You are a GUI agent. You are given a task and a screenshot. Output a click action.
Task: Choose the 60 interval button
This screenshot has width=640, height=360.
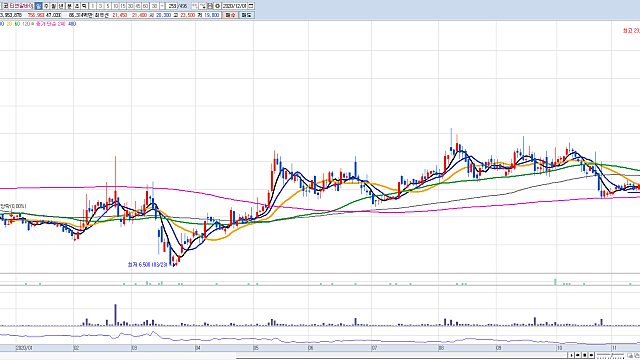click(145, 6)
